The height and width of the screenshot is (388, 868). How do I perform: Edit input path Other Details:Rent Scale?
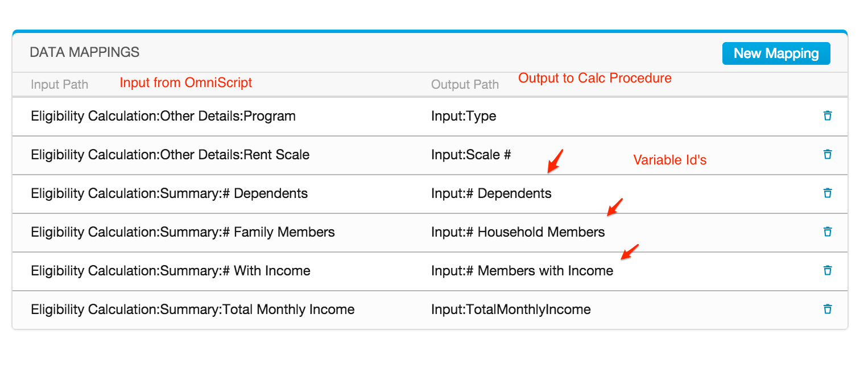170,155
